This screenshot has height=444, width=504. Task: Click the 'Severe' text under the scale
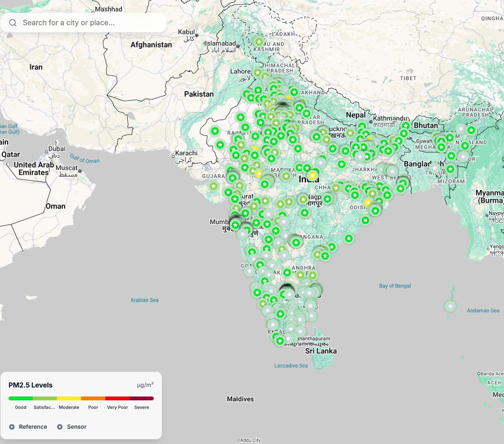[141, 407]
